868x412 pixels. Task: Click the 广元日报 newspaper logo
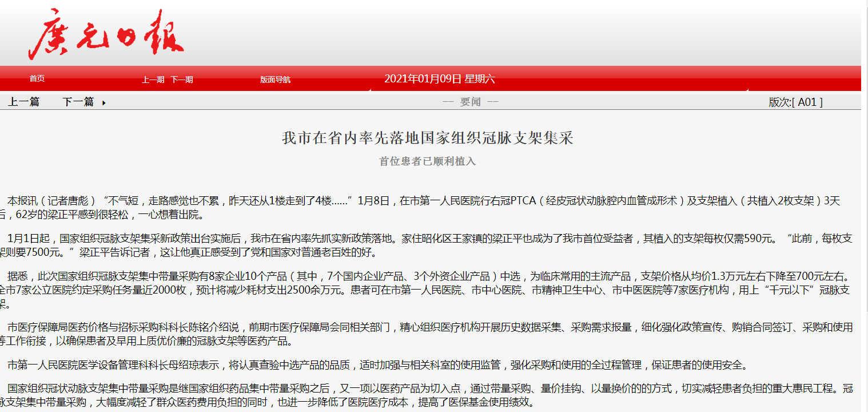coord(106,35)
